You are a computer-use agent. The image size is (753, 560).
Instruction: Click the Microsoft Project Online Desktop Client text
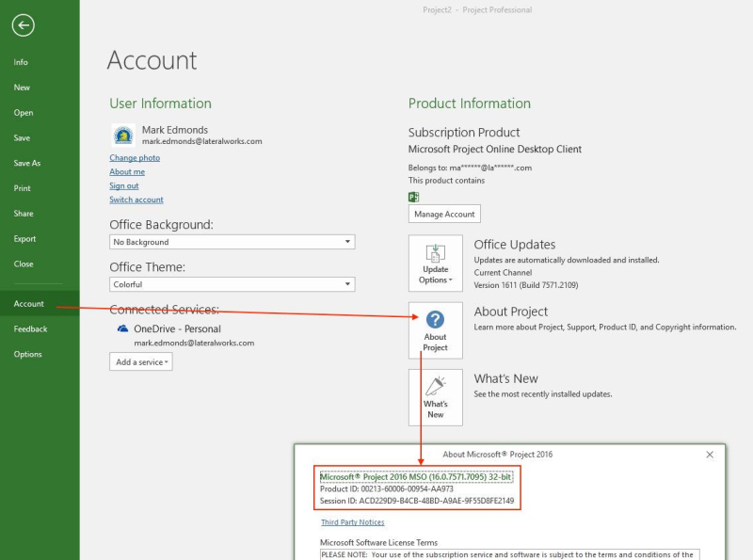tap(495, 149)
